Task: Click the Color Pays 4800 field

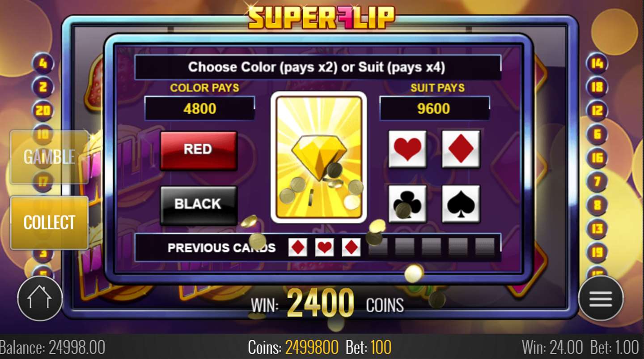Action: [x=200, y=108]
